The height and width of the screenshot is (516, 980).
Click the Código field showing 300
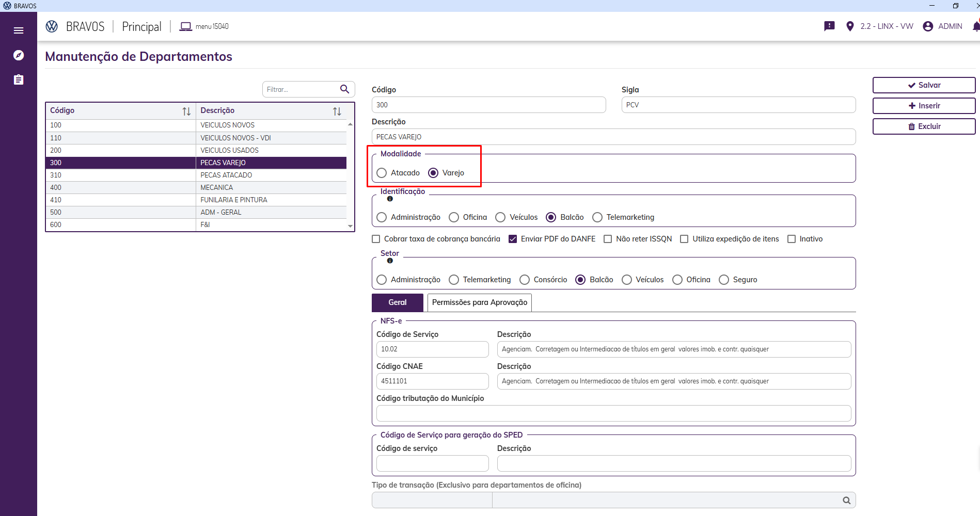click(488, 105)
